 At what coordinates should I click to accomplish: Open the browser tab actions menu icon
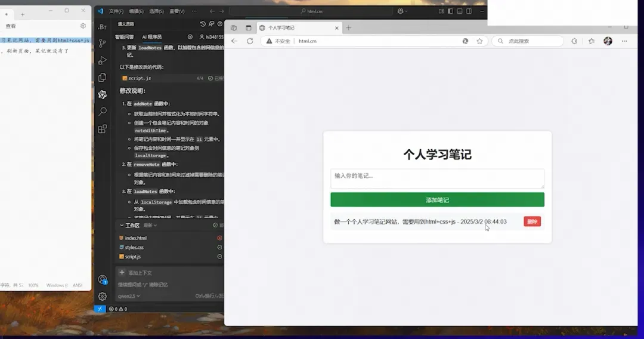[x=249, y=28]
